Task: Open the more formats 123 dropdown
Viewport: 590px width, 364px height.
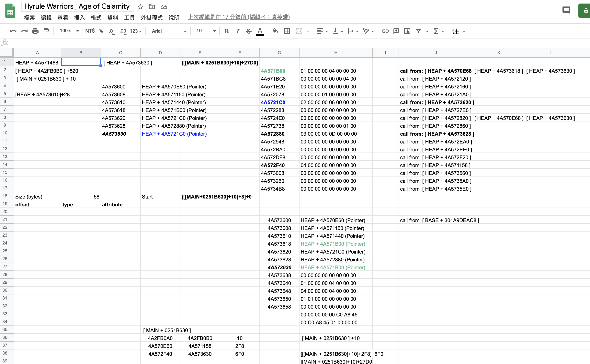Action: click(136, 31)
